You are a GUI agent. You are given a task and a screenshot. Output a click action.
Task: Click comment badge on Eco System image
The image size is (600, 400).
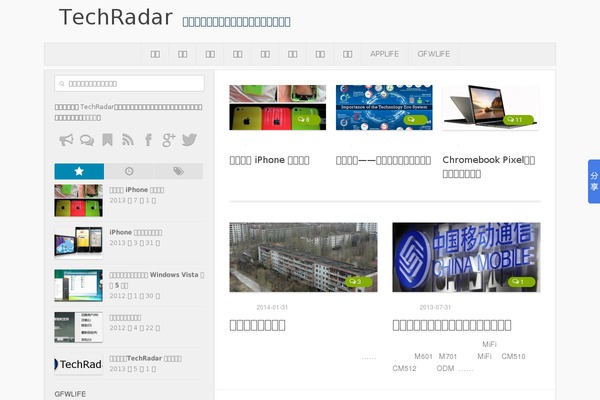tap(415, 119)
